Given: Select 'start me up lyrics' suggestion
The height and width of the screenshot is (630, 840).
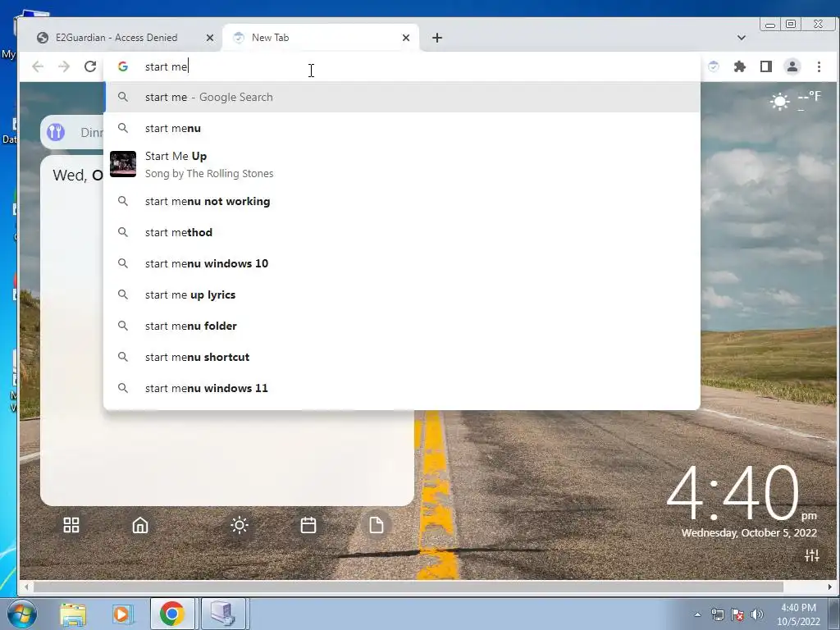Looking at the screenshot, I should click(402, 294).
